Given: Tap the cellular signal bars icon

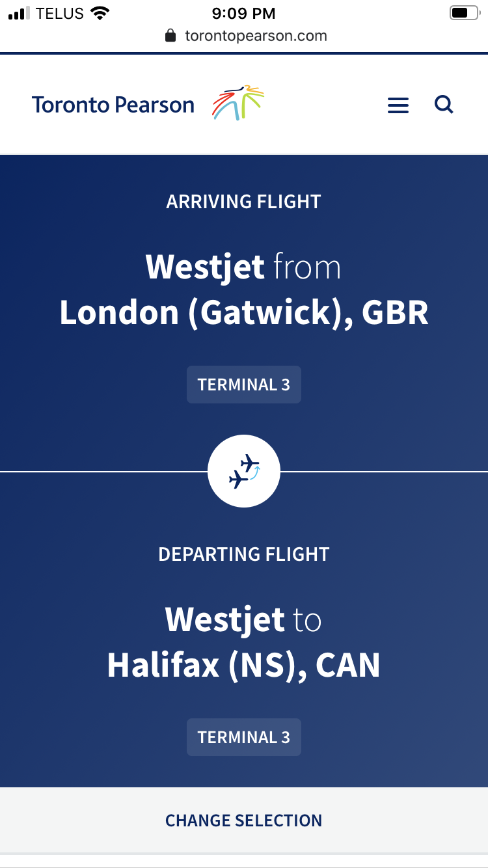Looking at the screenshot, I should (x=20, y=13).
